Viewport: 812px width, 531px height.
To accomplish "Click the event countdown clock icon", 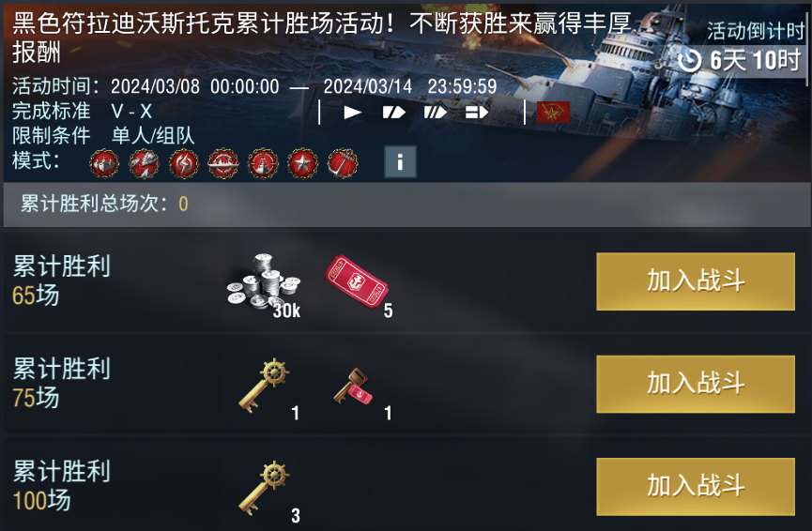I will tap(690, 61).
